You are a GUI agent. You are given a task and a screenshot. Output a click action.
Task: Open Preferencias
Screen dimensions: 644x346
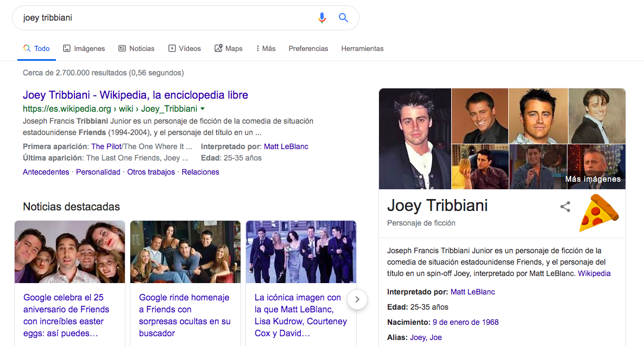coord(308,48)
